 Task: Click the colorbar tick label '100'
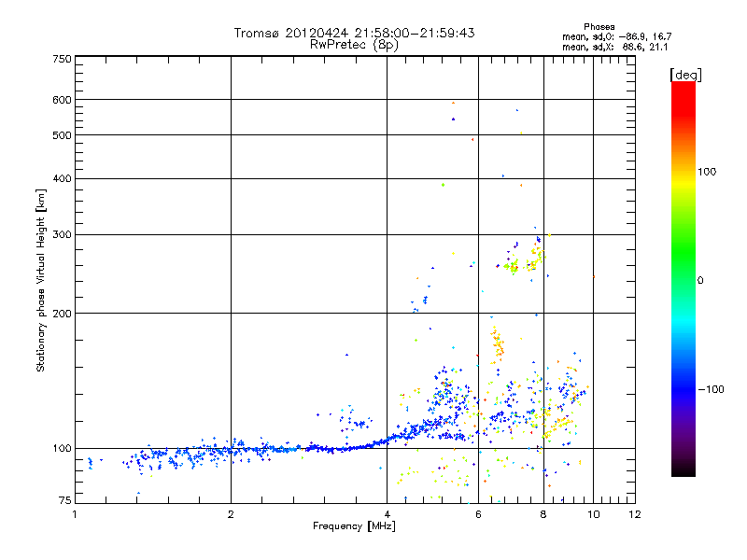pyautogui.click(x=707, y=172)
